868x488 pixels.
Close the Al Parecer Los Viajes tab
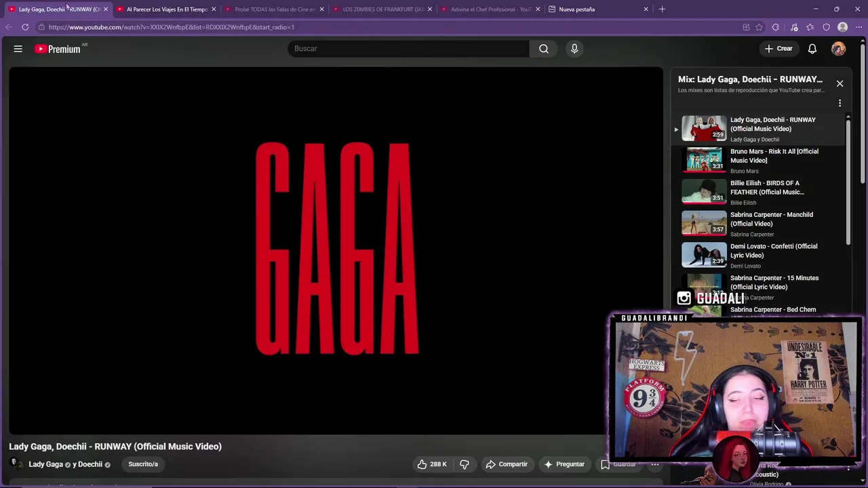[x=214, y=9]
